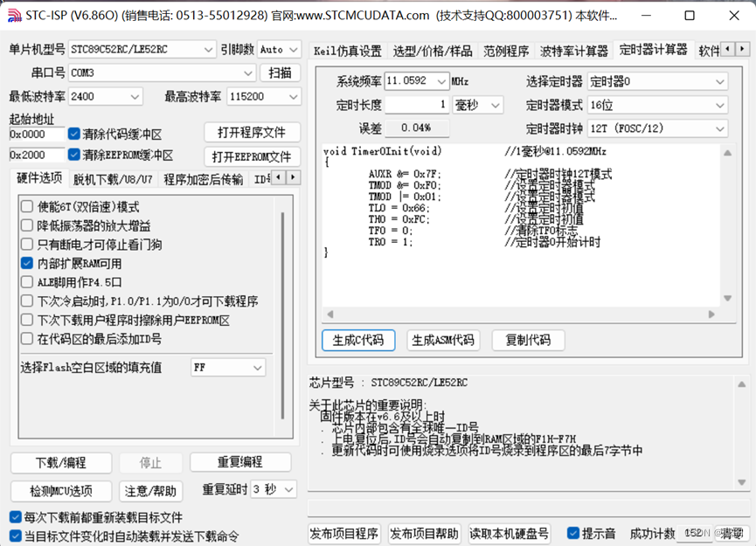Select 定时器计算器 tab
This screenshot has width=756, height=546.
pos(653,50)
